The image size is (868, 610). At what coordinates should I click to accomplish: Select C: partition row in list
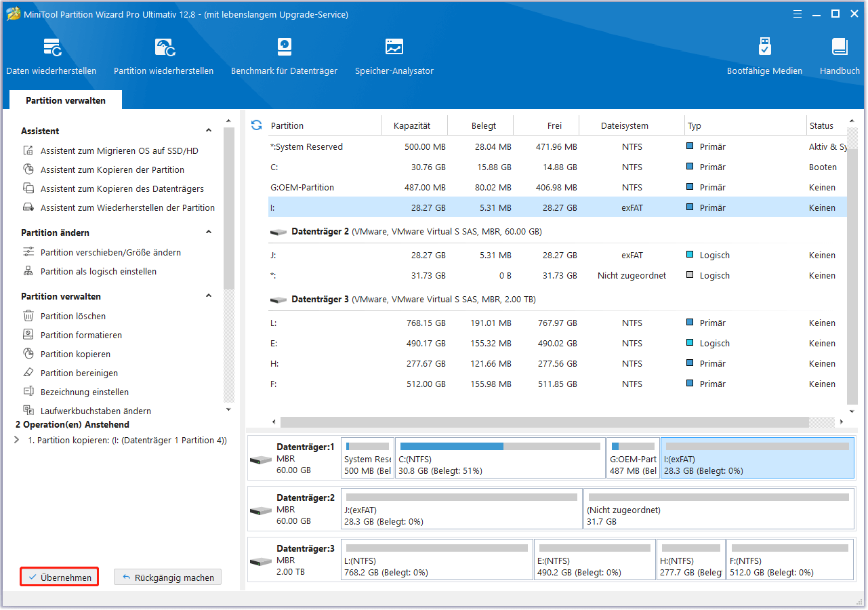click(x=557, y=167)
